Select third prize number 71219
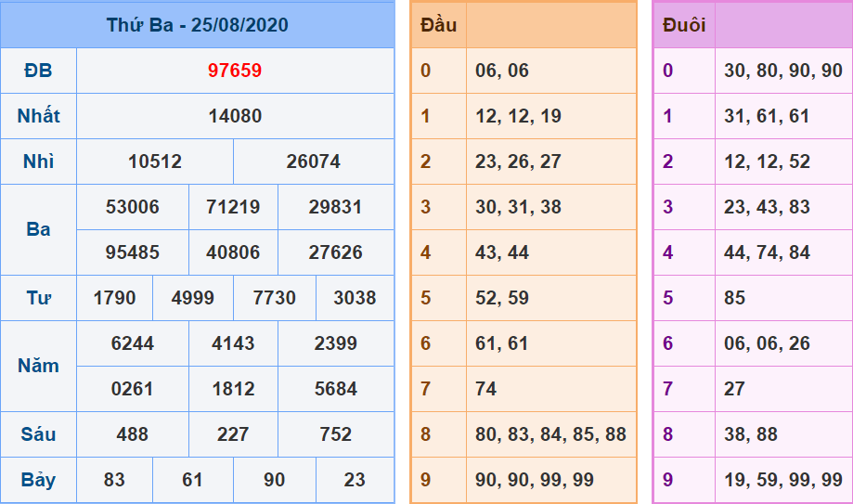This screenshot has height=504, width=853. 233,207
